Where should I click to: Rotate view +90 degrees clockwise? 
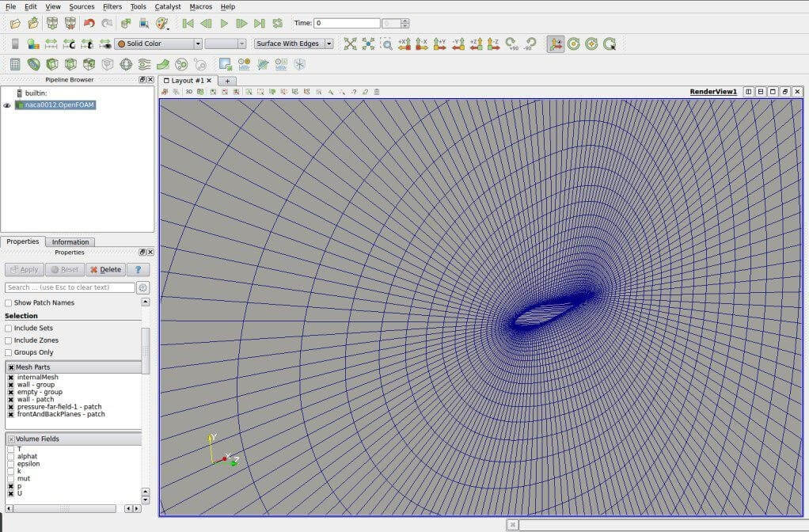[512, 44]
